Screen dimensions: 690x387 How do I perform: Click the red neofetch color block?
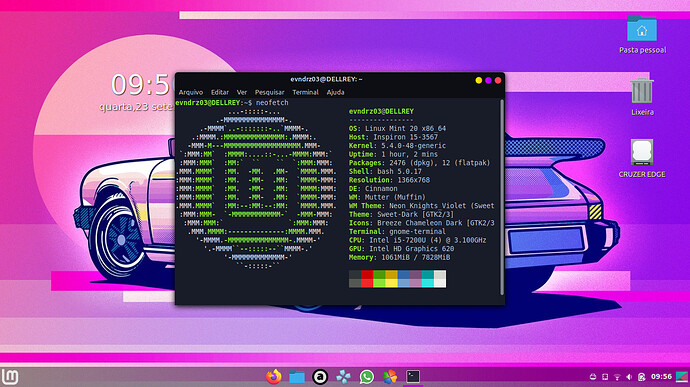coord(367,279)
